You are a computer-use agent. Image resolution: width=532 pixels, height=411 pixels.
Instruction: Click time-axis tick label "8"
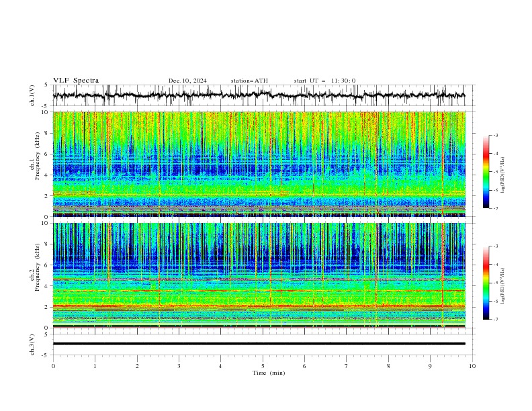[x=388, y=366]
